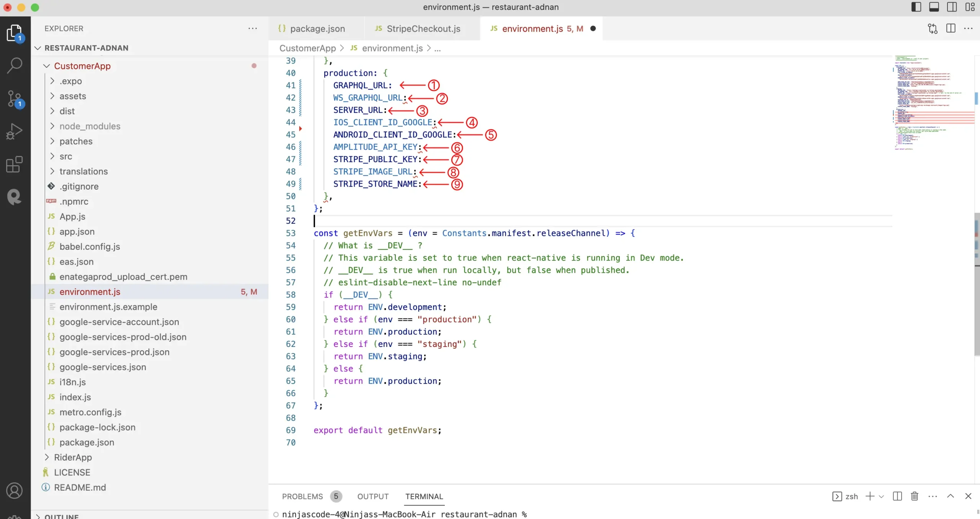Click the Open Changes compare icon

click(933, 29)
